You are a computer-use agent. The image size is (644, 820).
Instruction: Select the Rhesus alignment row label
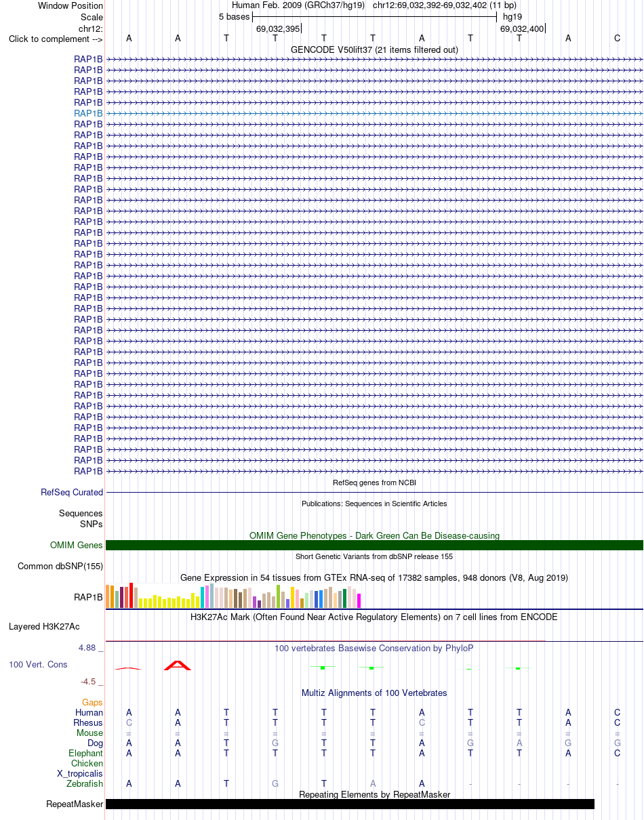coord(88,723)
